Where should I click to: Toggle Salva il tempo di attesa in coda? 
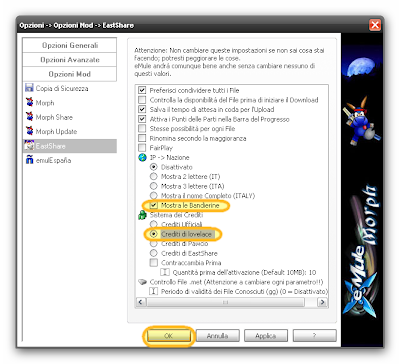(x=142, y=109)
